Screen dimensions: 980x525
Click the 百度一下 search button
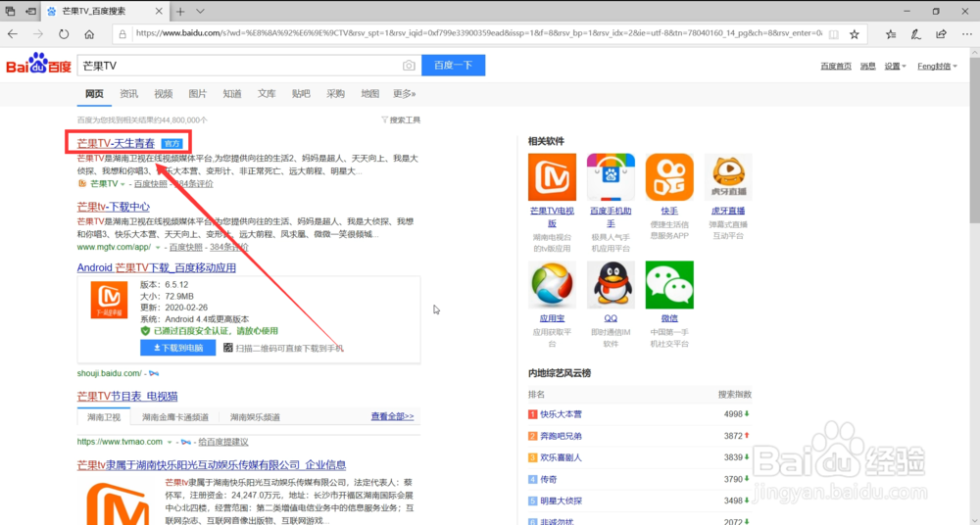click(x=453, y=65)
